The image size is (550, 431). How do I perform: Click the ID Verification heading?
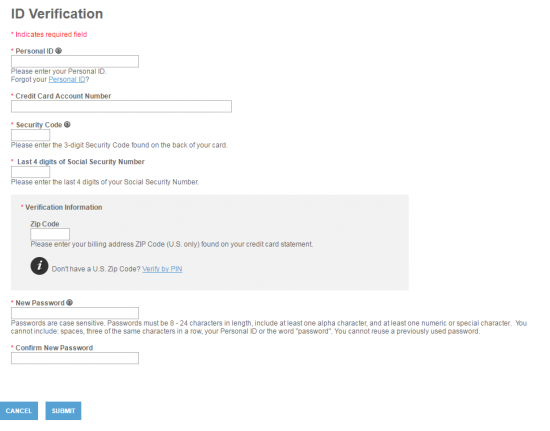[57, 14]
